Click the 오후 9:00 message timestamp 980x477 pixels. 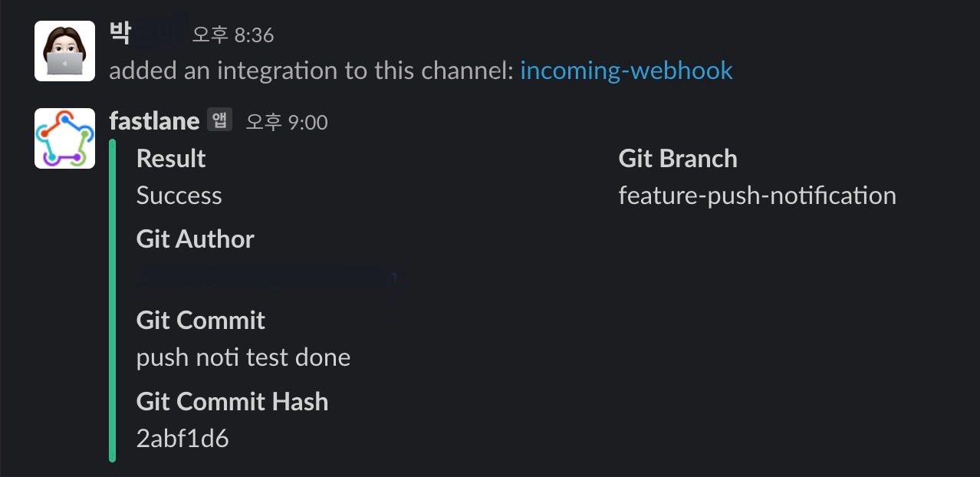(286, 122)
